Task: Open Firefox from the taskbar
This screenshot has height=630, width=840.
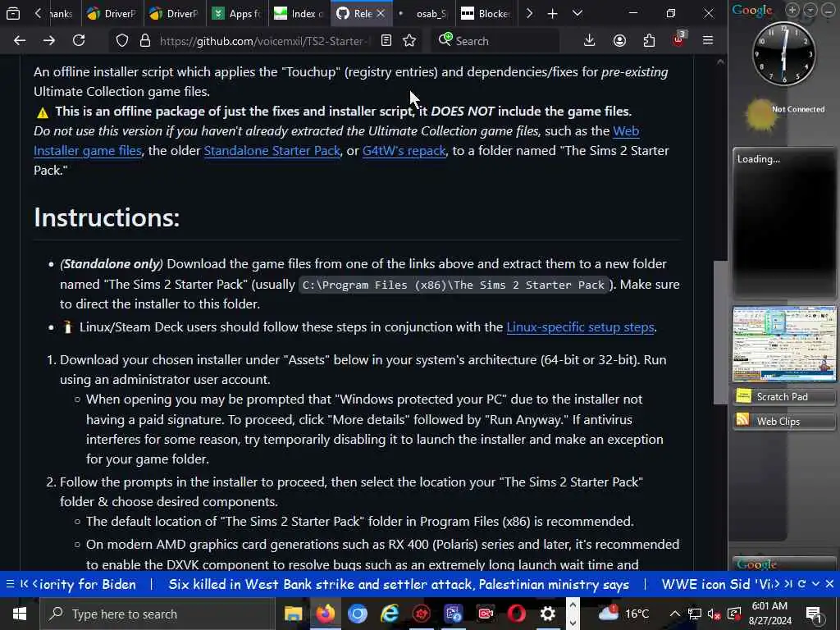Action: (x=325, y=614)
